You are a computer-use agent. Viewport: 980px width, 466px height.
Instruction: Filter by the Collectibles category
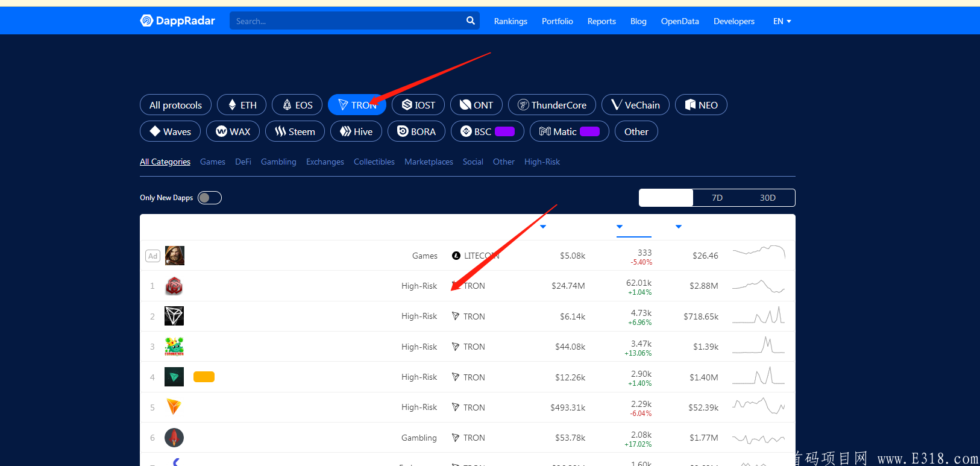point(374,162)
